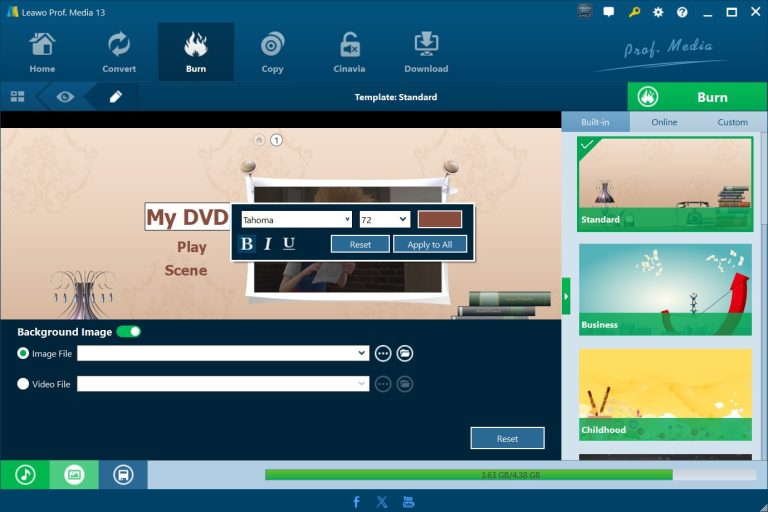
Task: Toggle the Background Image switch off
Action: [129, 331]
